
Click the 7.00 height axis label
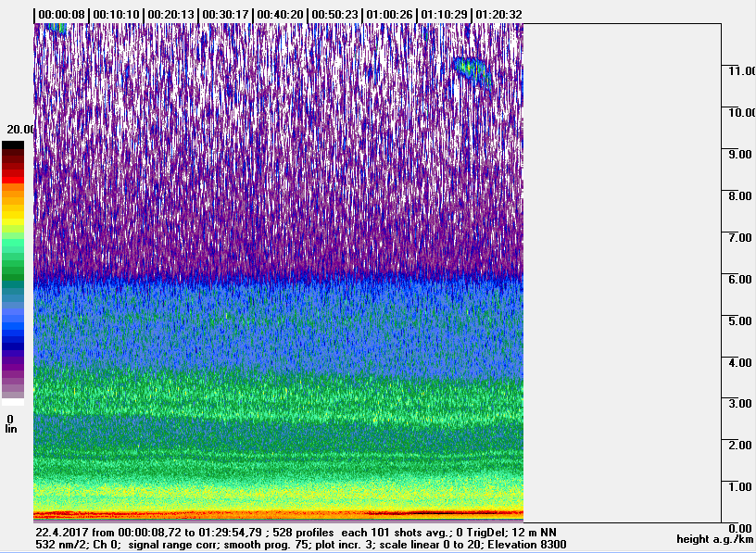740,237
